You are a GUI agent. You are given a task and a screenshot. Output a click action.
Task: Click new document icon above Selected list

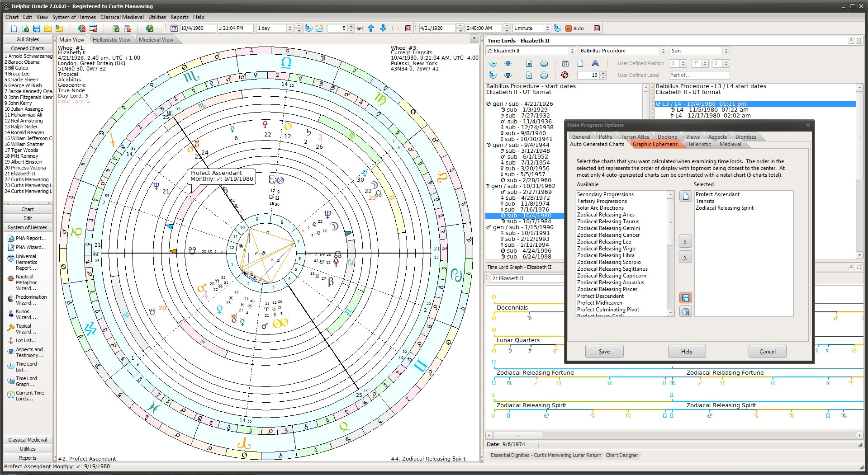tap(686, 196)
